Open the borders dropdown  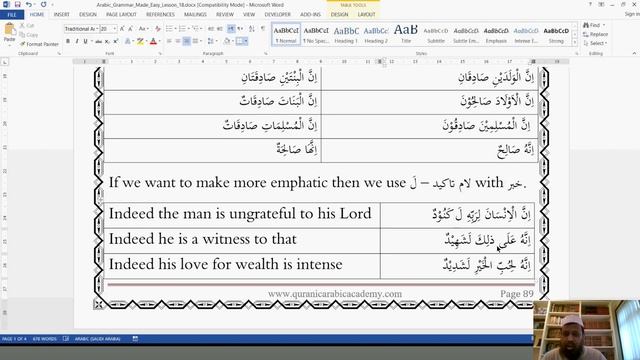(247, 41)
